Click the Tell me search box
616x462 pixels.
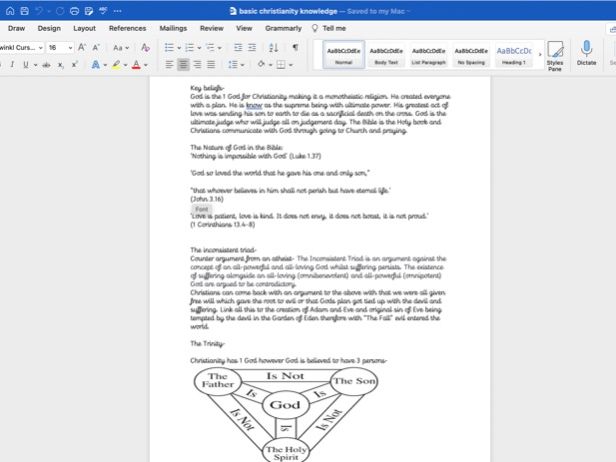coord(329,28)
